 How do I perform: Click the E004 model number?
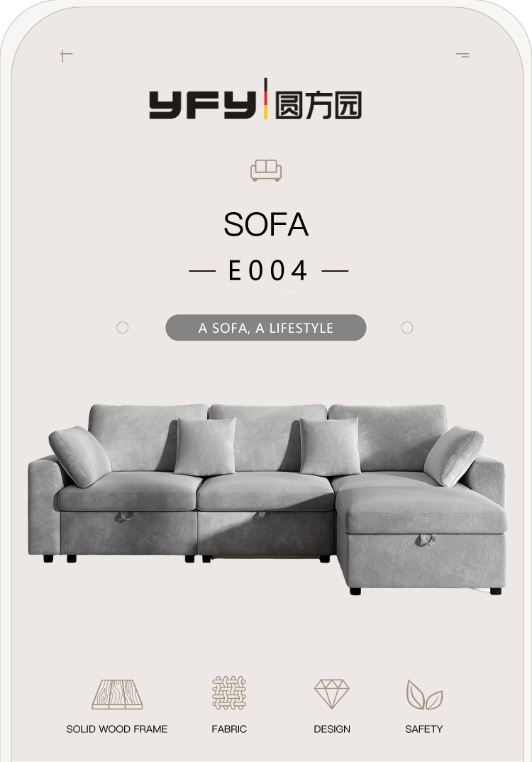tap(267, 271)
